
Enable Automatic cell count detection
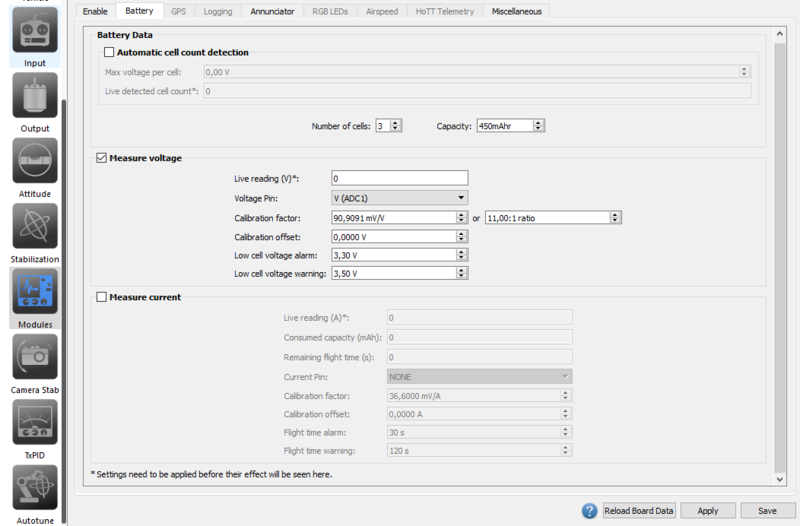109,52
